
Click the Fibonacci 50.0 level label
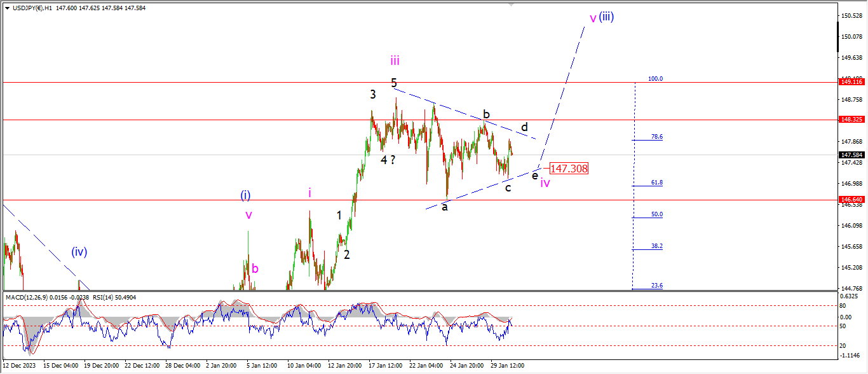[x=656, y=214]
